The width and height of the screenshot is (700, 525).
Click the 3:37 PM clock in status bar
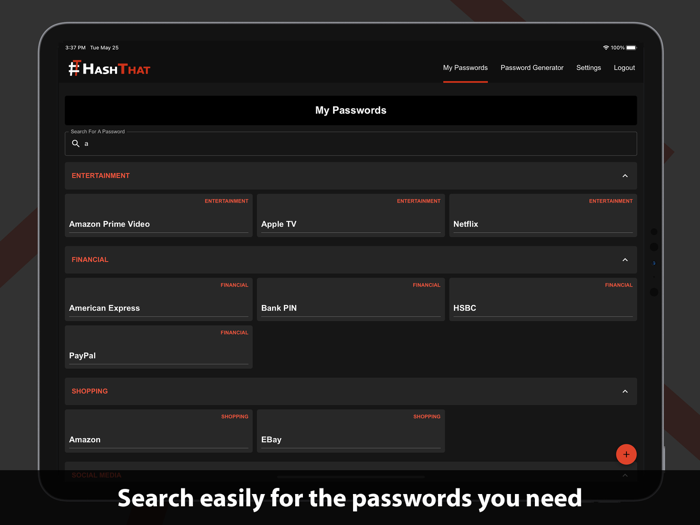75,48
